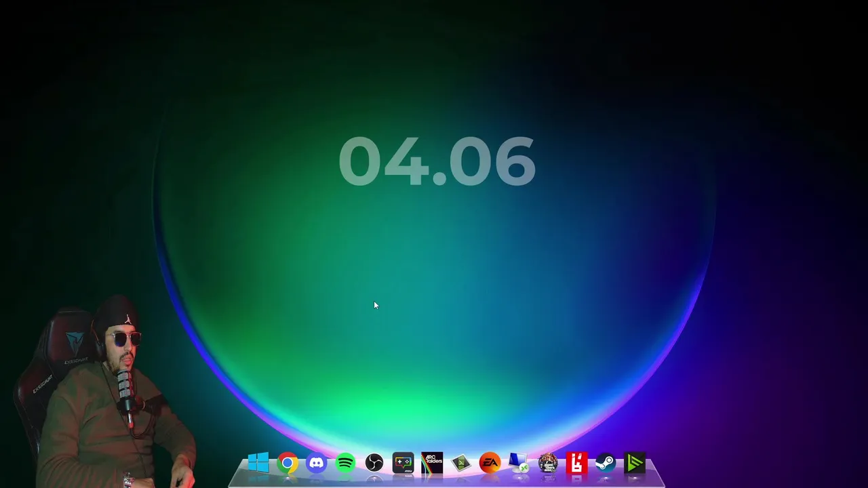Image resolution: width=868 pixels, height=488 pixels.
Task: Open the green arrow app at dock end
Action: coord(635,464)
